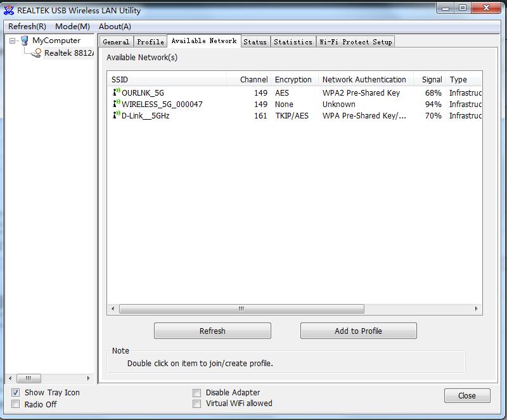Click signal icon beside D-Link__5GHz
Viewport: 507px width, 420px height.
117,115
